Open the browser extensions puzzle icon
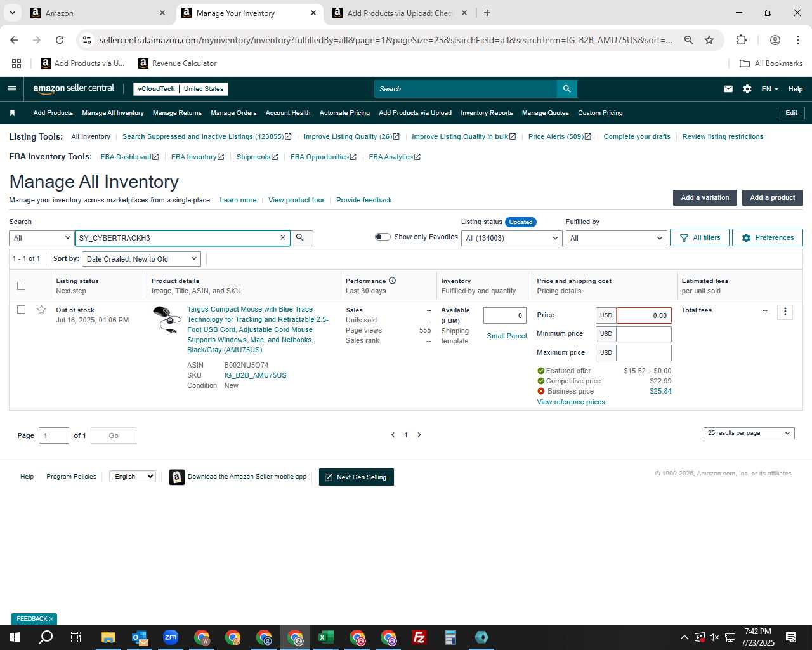This screenshot has height=650, width=812. point(741,40)
